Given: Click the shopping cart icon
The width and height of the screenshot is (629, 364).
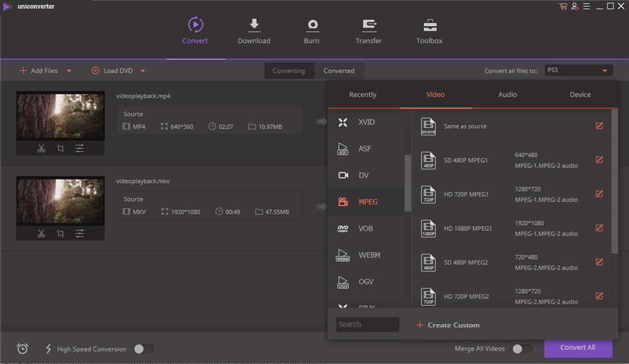Looking at the screenshot, I should click(x=563, y=6).
